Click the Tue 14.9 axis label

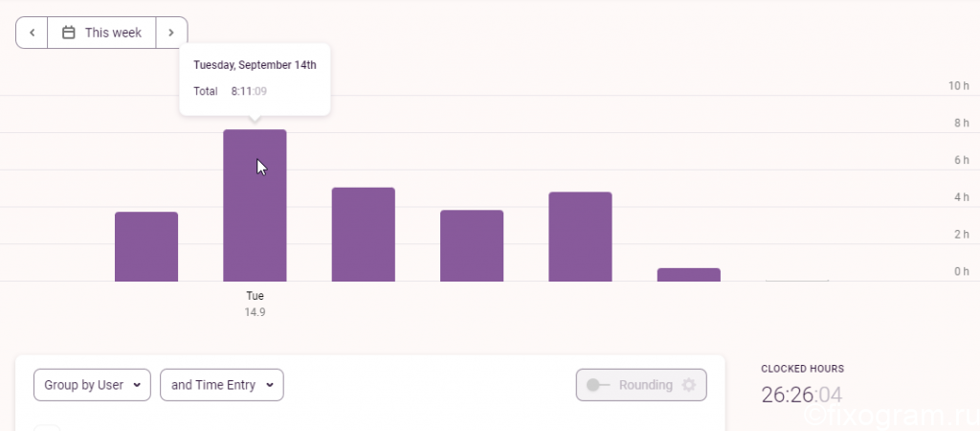[255, 304]
